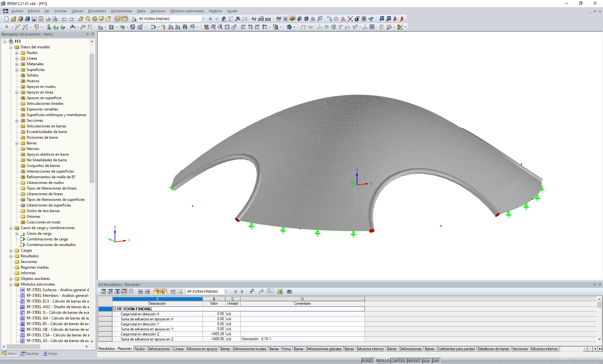
Task: Toggle the REJILLA grid status button
Action: [382, 361]
